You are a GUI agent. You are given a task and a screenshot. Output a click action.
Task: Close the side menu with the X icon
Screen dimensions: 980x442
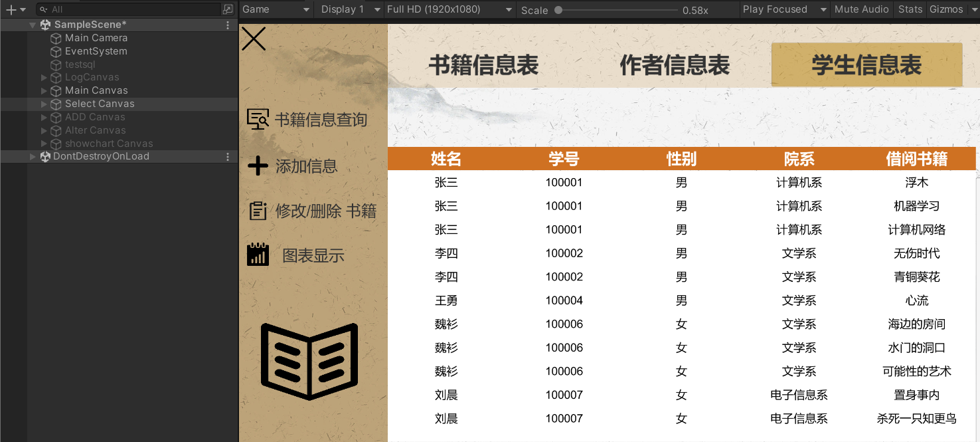[254, 39]
